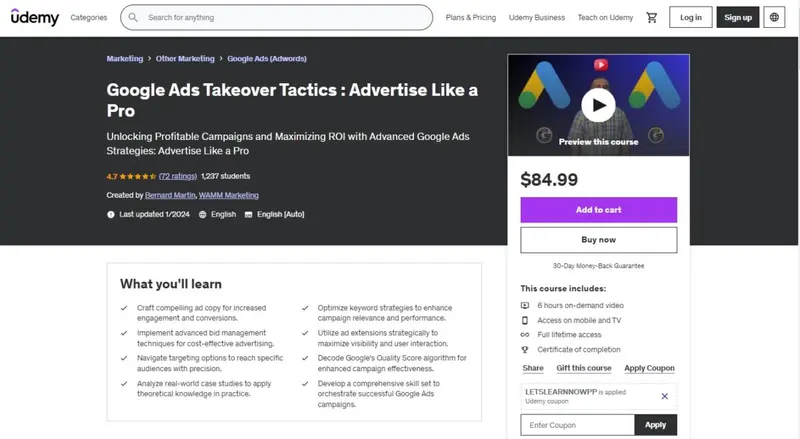
Task: Click the course title heading
Action: pos(292,100)
